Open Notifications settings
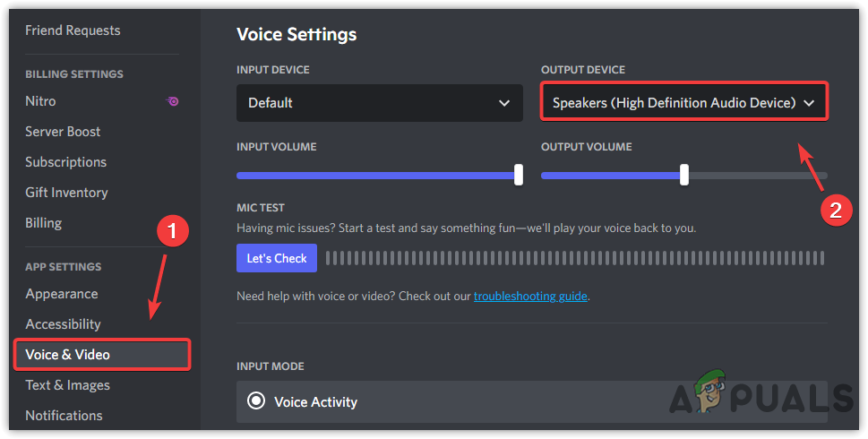Image resolution: width=868 pixels, height=439 pixels. pyautogui.click(x=64, y=415)
